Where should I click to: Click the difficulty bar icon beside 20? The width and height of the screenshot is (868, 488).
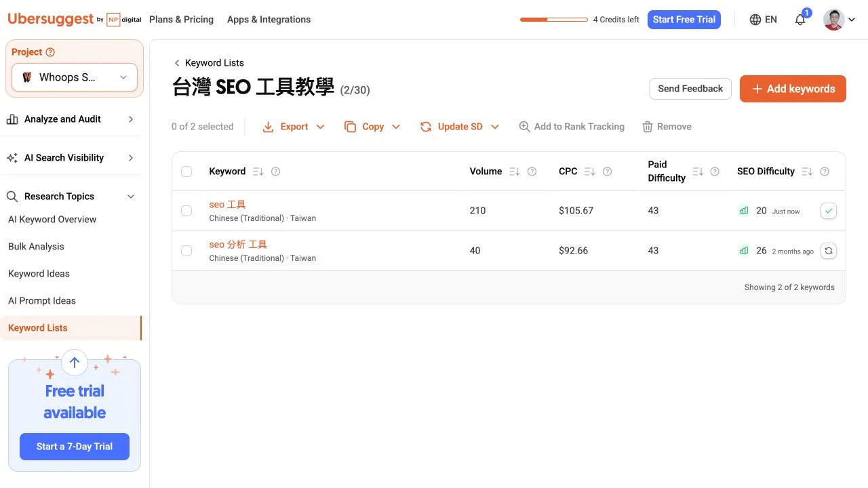[x=744, y=211]
